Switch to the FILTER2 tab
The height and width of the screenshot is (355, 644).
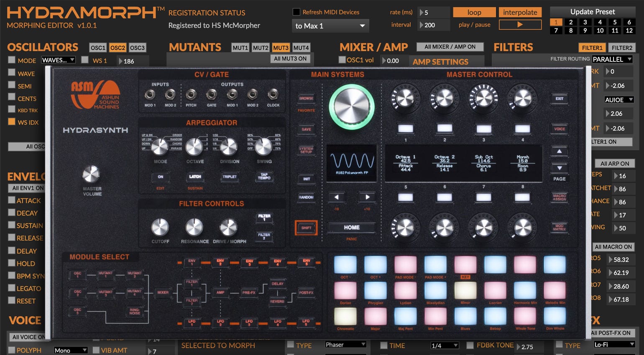pos(622,48)
